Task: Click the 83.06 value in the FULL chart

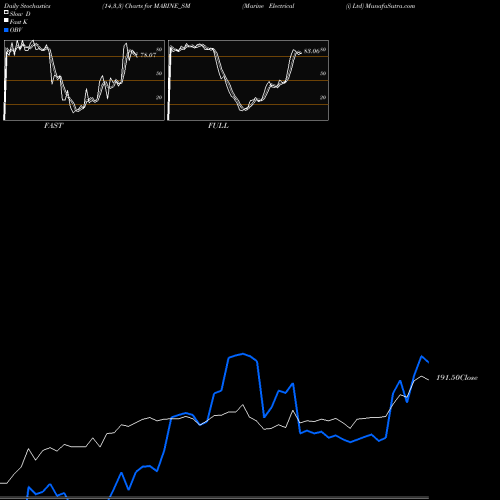Action: (312, 51)
